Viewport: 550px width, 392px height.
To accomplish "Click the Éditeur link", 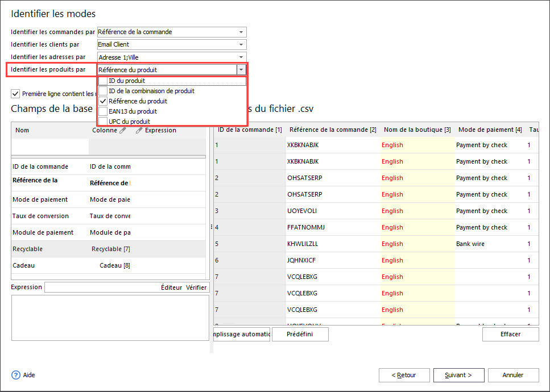I will (x=172, y=287).
